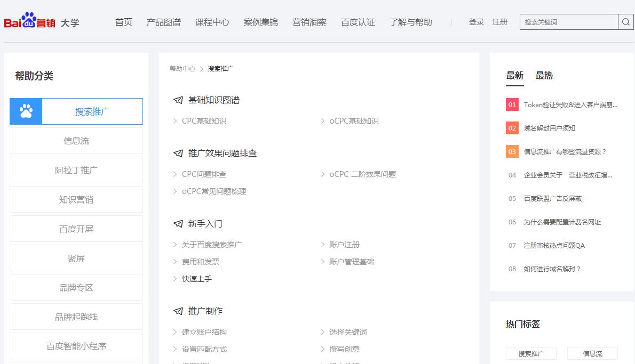Click the chevron before oCPC常见问题梳理
This screenshot has height=364, width=635.
coord(175,191)
